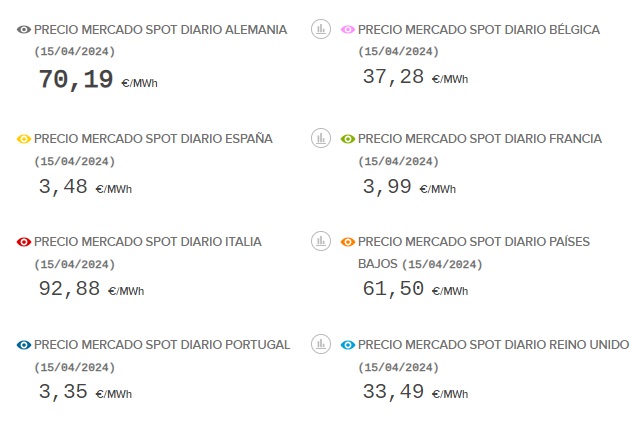Toggle the green eye icon for Francia
The image size is (633, 432).
347,139
